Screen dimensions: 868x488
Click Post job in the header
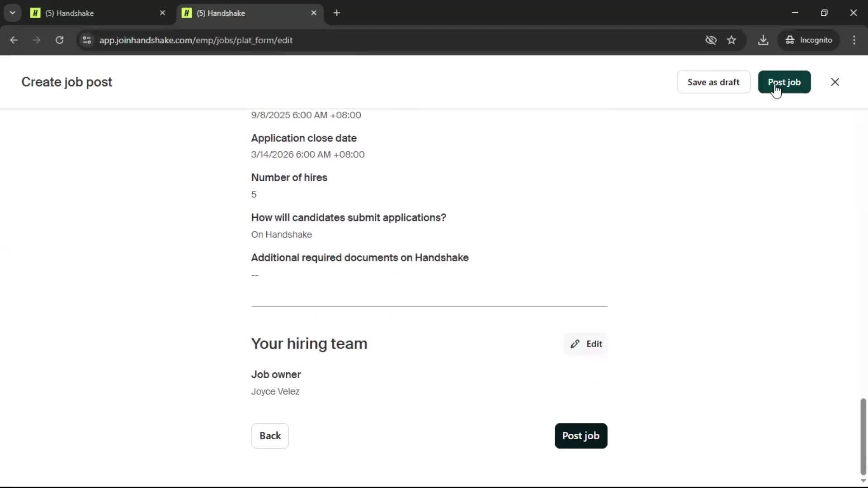[x=784, y=82]
